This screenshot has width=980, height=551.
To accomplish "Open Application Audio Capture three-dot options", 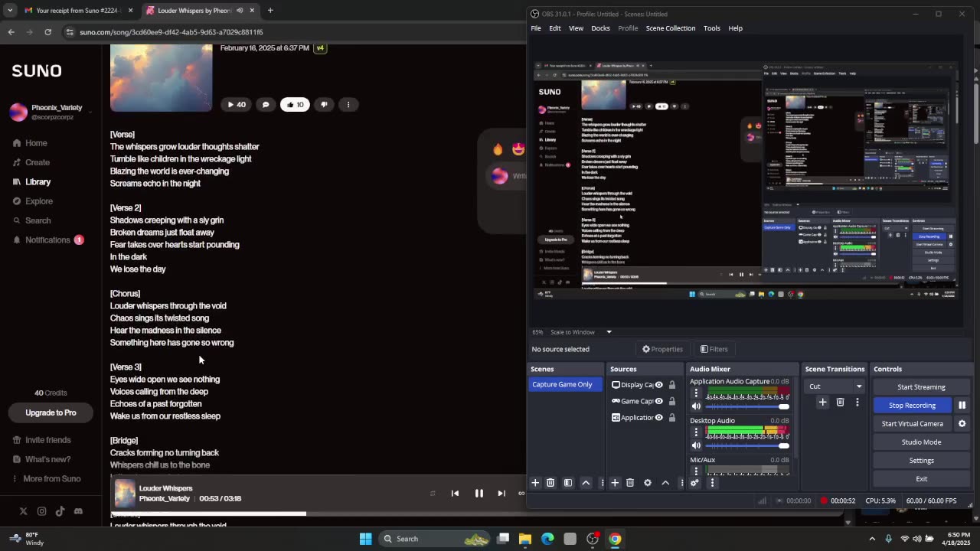I will [696, 393].
